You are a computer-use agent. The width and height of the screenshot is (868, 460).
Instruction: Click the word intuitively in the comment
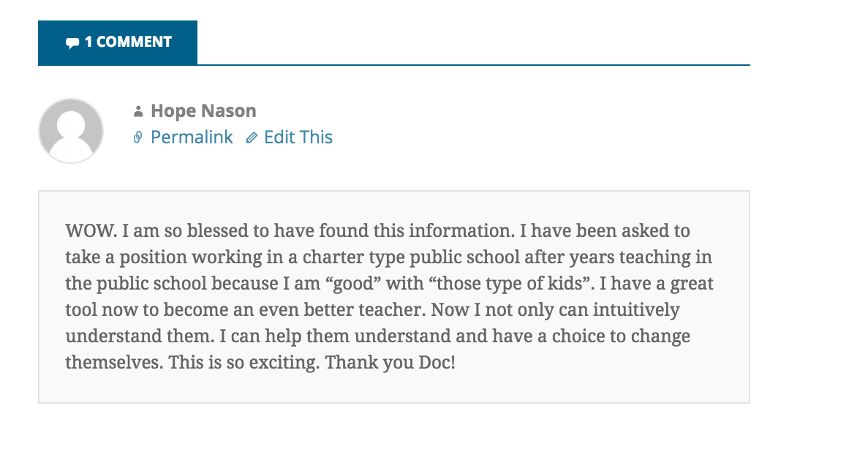click(636, 309)
